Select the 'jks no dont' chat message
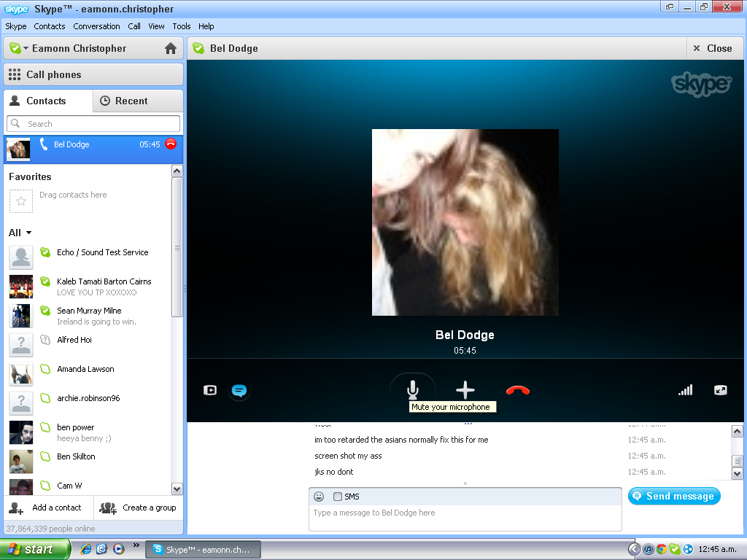 [333, 472]
